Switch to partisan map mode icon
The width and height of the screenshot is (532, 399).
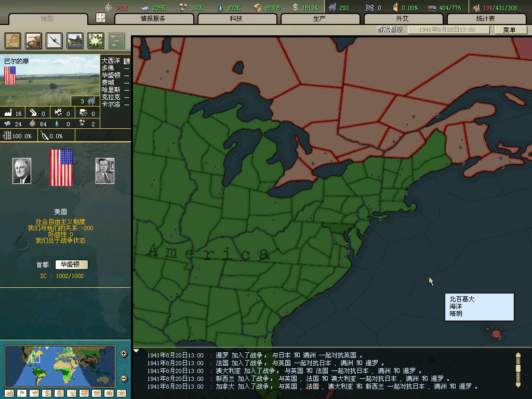click(x=72, y=393)
